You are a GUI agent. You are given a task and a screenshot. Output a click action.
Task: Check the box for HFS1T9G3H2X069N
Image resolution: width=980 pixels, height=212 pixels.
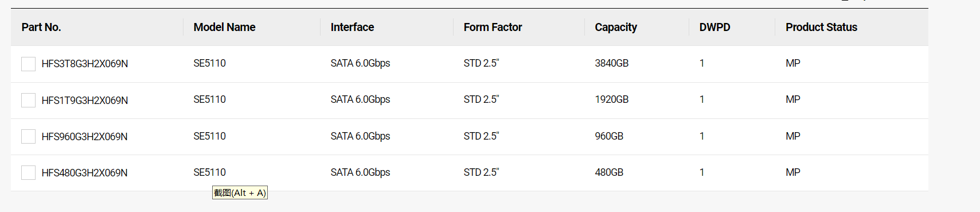point(29,101)
